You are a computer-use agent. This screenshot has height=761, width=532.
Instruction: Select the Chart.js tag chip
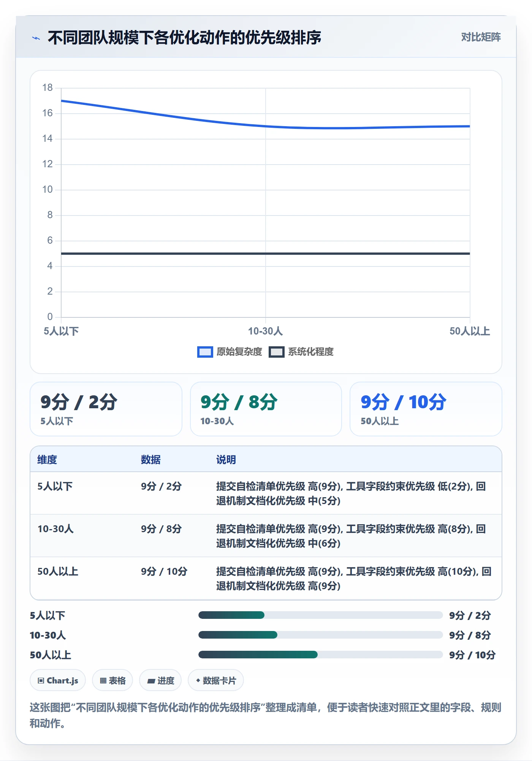(x=58, y=680)
